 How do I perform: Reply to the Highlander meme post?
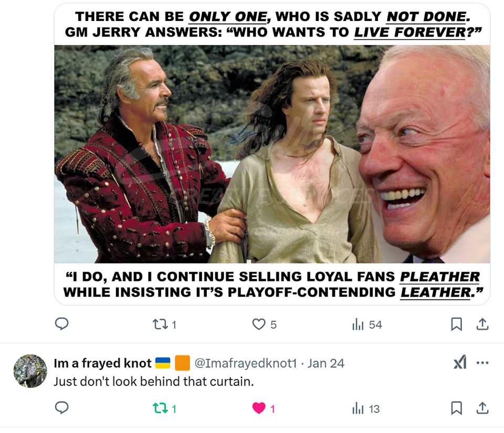[x=62, y=324]
